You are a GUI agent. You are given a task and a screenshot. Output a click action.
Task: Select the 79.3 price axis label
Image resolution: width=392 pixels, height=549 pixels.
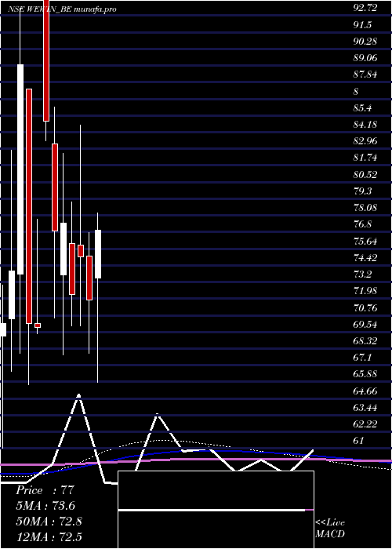click(362, 191)
